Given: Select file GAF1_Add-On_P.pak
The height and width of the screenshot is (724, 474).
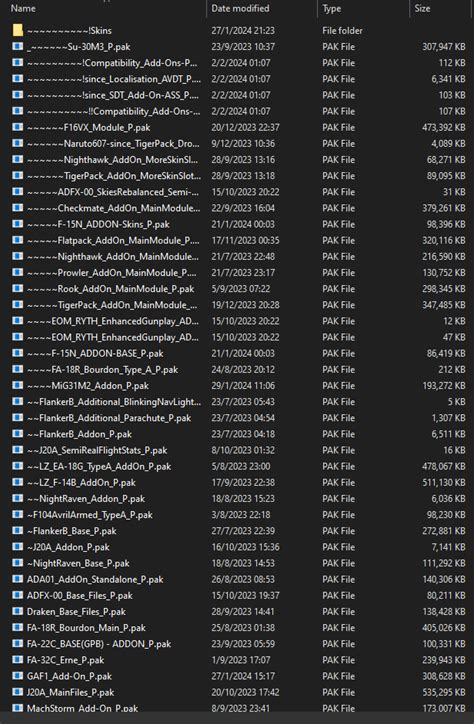Looking at the screenshot, I should click(x=69, y=676).
